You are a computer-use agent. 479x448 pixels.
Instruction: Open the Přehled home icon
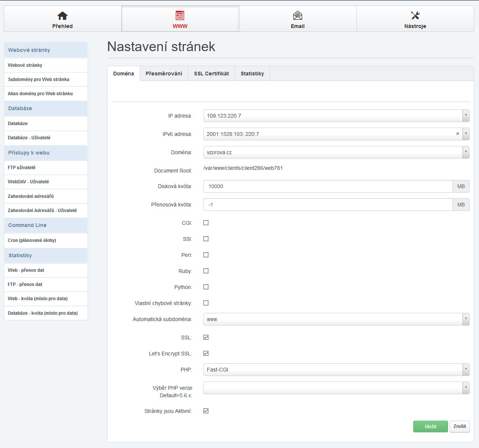click(62, 16)
